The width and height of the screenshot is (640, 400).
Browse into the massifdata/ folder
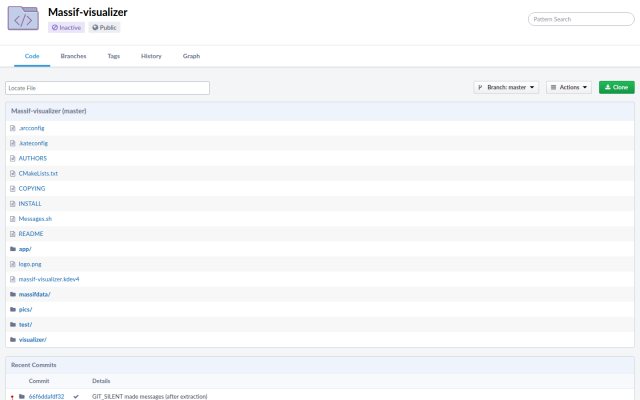(x=34, y=294)
